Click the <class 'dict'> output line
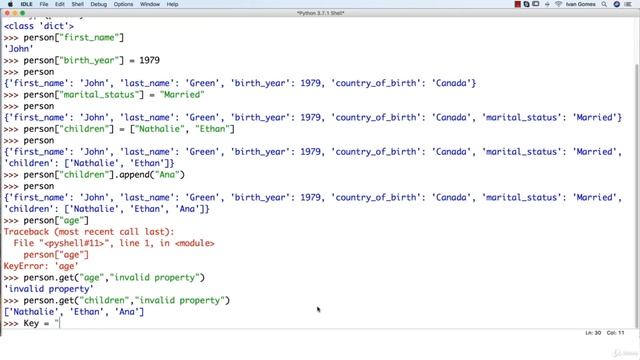The width and height of the screenshot is (640, 360). (39, 26)
